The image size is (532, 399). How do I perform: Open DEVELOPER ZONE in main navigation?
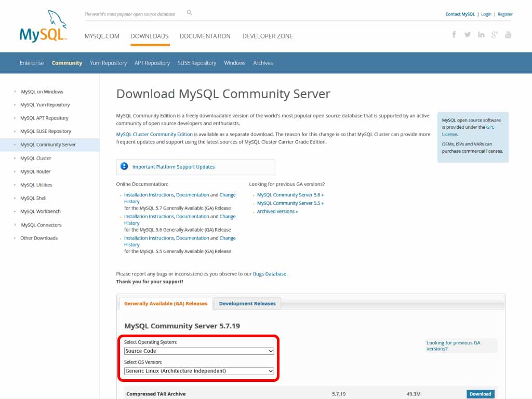(268, 36)
